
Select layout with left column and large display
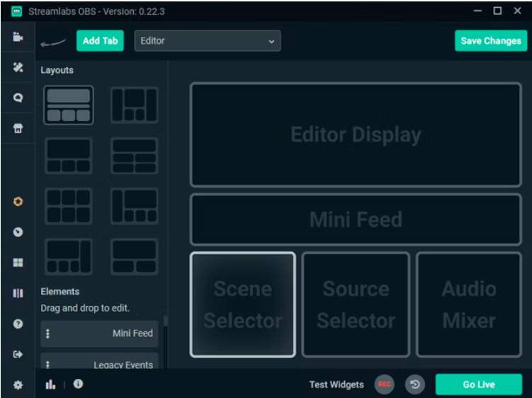point(135,206)
